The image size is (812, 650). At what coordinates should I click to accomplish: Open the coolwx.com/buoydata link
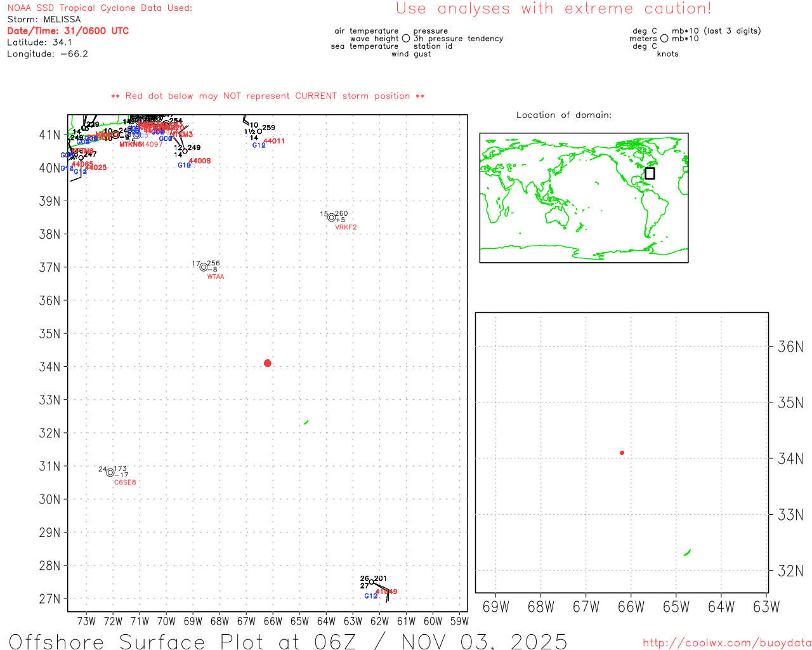[726, 643]
